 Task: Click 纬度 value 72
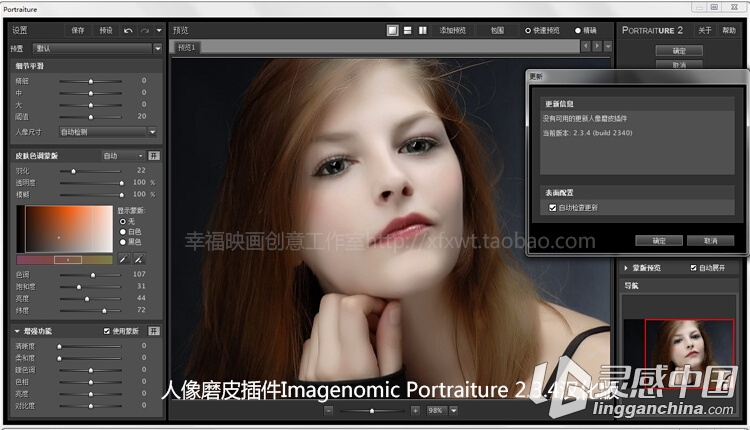tap(141, 310)
